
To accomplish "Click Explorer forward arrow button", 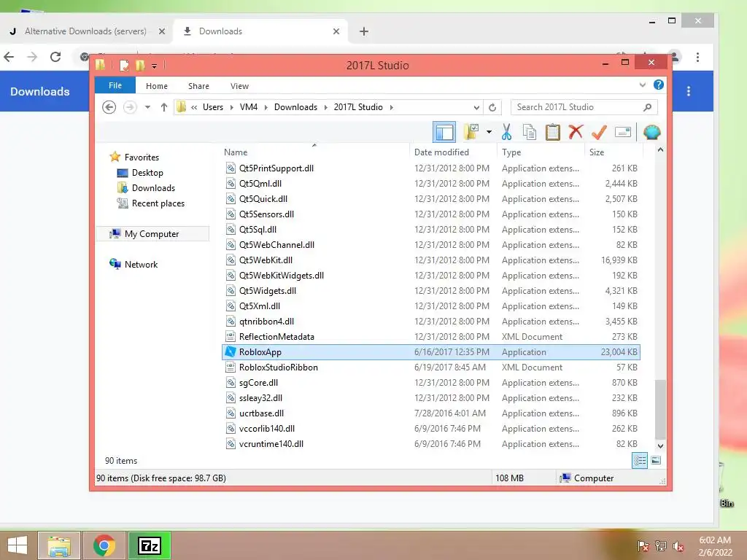I will tap(130, 107).
